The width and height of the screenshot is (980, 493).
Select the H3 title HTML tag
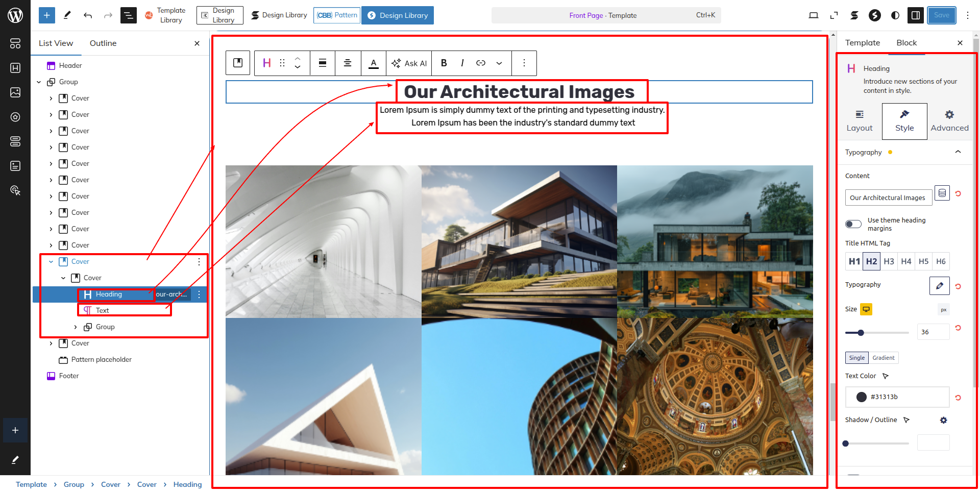[889, 261]
